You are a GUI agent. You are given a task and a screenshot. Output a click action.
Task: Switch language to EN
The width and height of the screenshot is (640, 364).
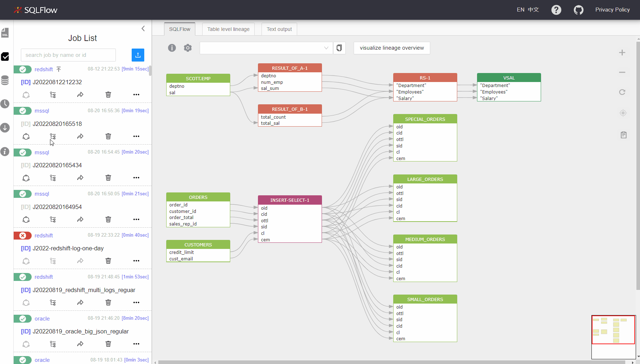point(521,10)
